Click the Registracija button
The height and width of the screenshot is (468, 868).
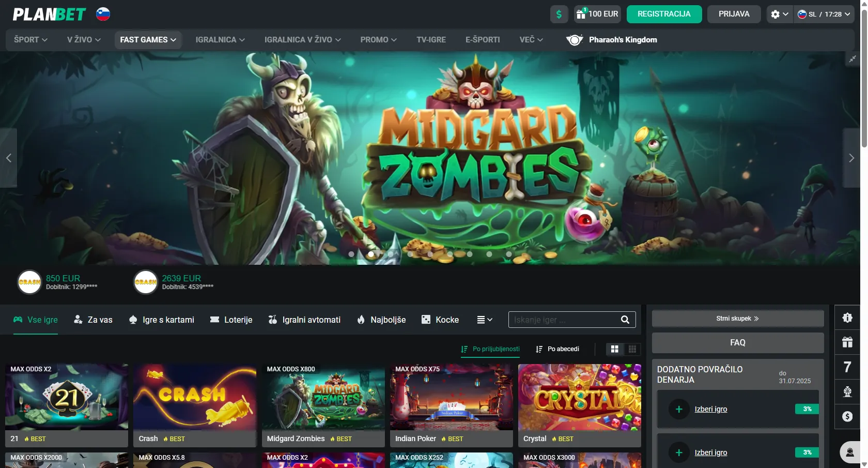coord(664,14)
